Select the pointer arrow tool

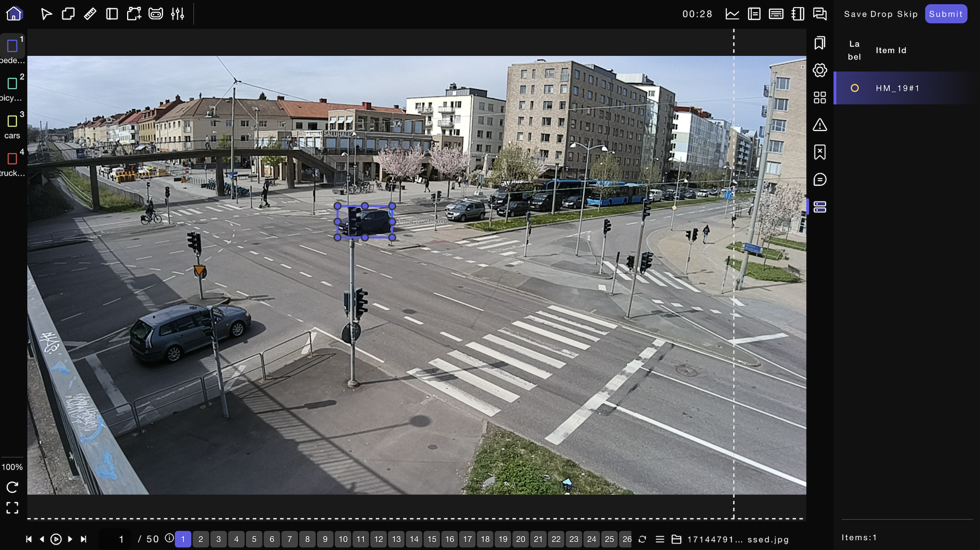click(x=46, y=14)
